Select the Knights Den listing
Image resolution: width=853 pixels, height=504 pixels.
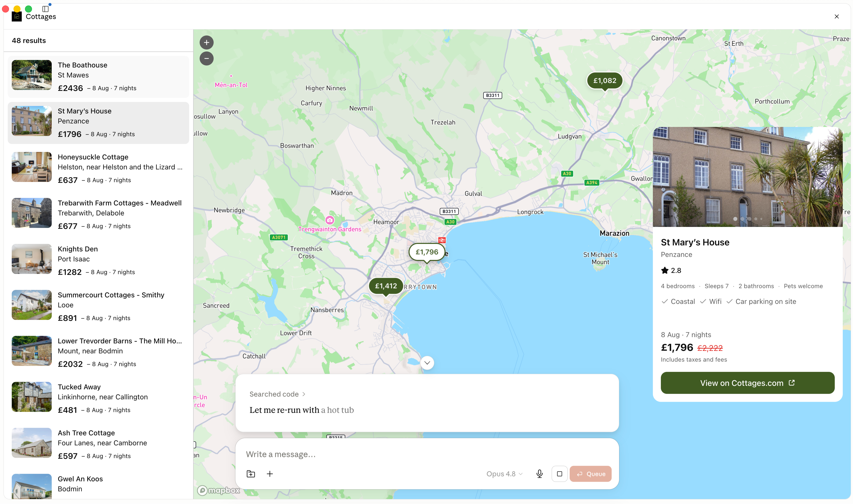click(x=98, y=261)
